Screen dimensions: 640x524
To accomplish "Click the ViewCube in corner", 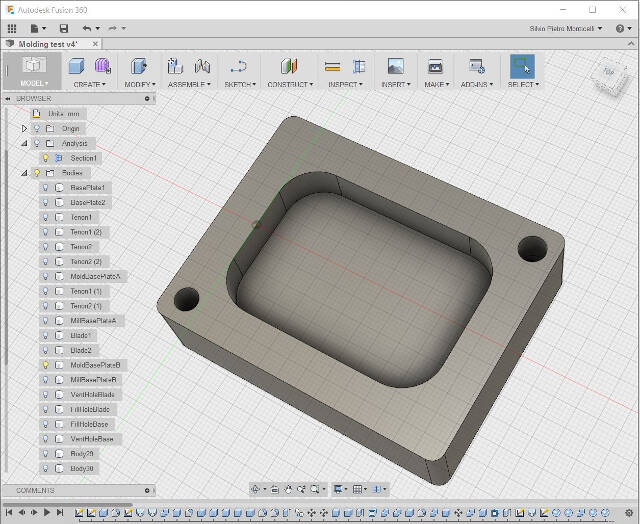I will pos(609,75).
